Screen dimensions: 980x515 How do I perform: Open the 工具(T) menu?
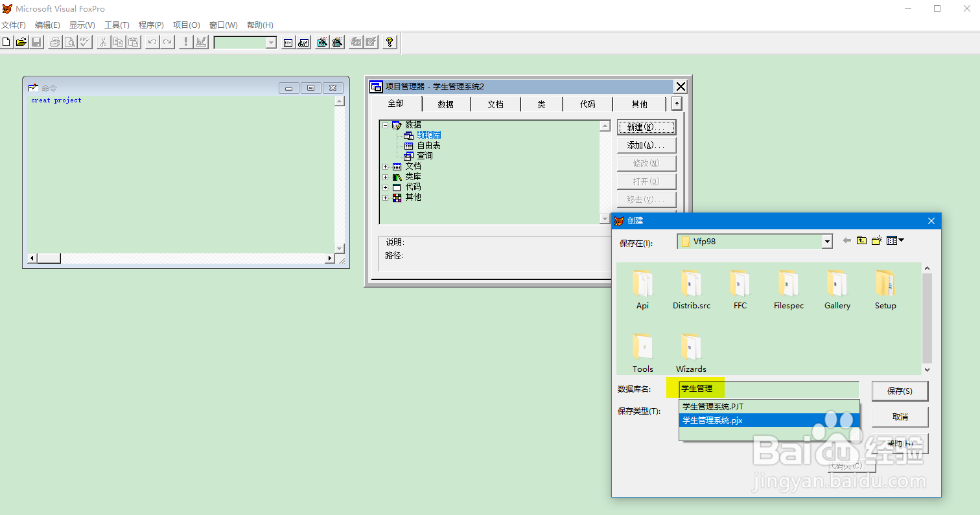[117, 25]
